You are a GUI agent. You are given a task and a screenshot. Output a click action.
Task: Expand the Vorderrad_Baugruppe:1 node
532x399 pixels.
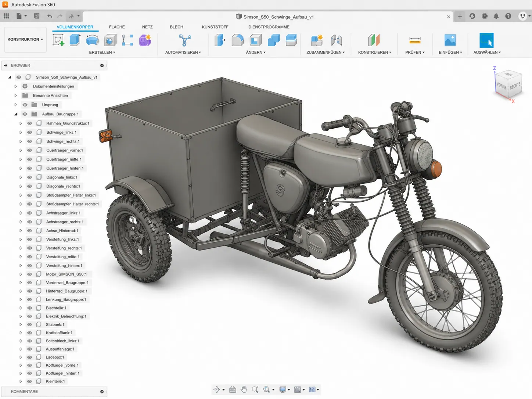21,283
